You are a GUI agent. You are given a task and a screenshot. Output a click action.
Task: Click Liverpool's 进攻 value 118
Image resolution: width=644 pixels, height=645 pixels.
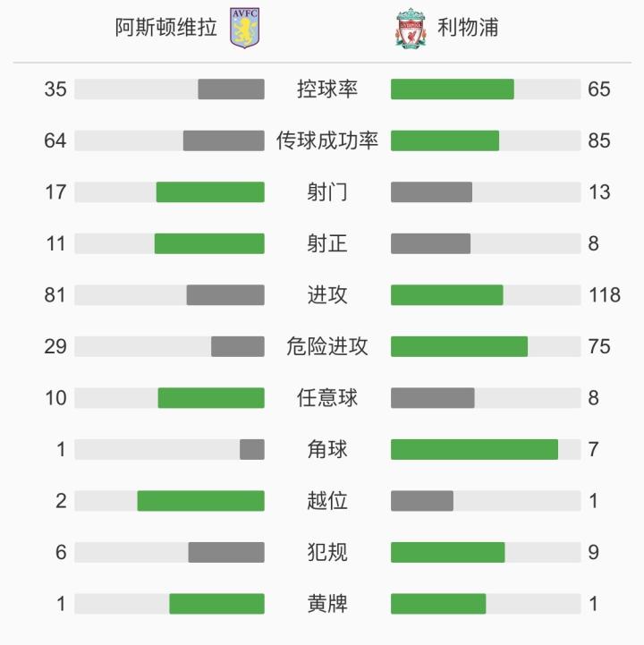(x=604, y=295)
